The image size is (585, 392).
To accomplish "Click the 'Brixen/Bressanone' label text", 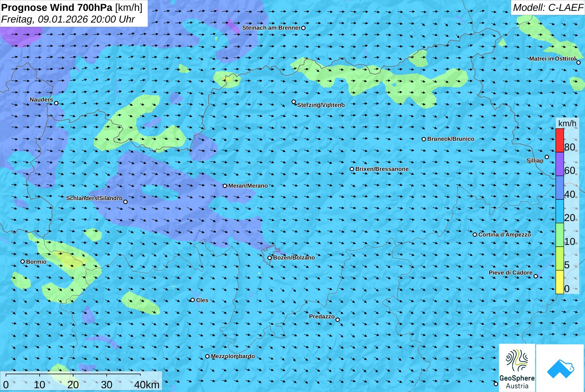I will point(382,169).
